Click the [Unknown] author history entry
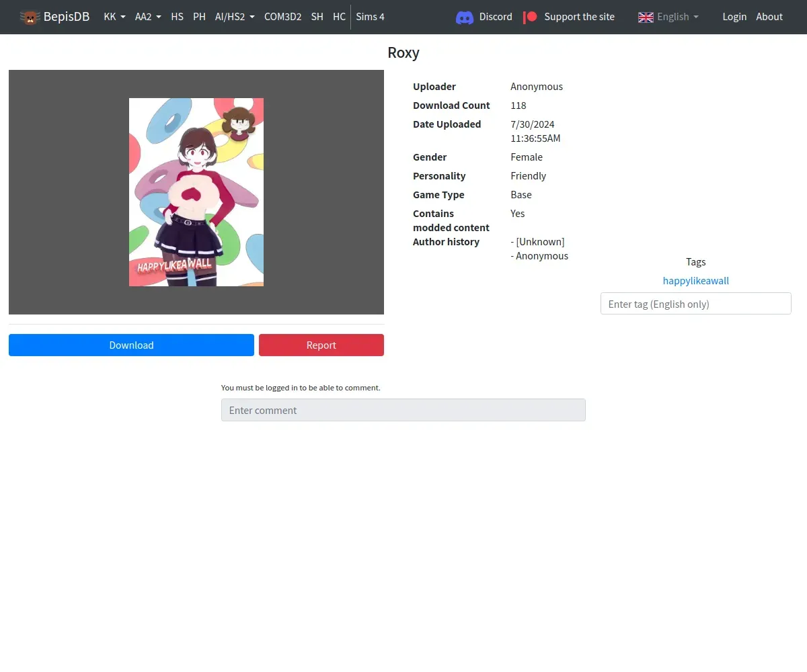This screenshot has width=807, height=672. coord(538,242)
